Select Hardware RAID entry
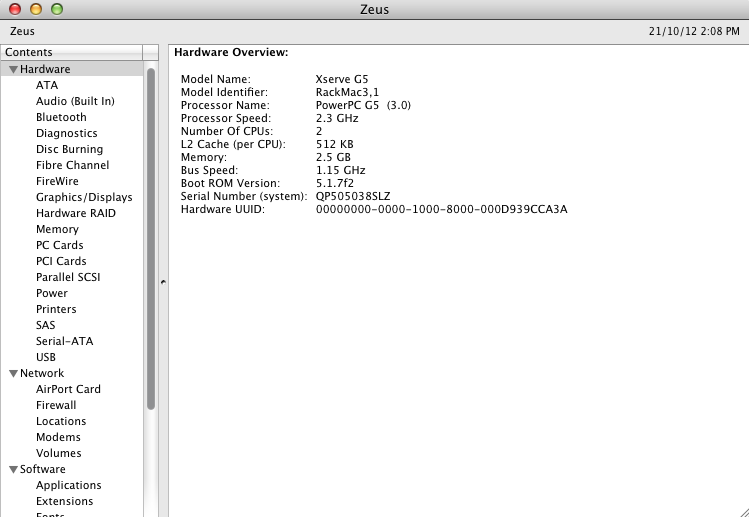The height and width of the screenshot is (517, 749). pyautogui.click(x=75, y=213)
